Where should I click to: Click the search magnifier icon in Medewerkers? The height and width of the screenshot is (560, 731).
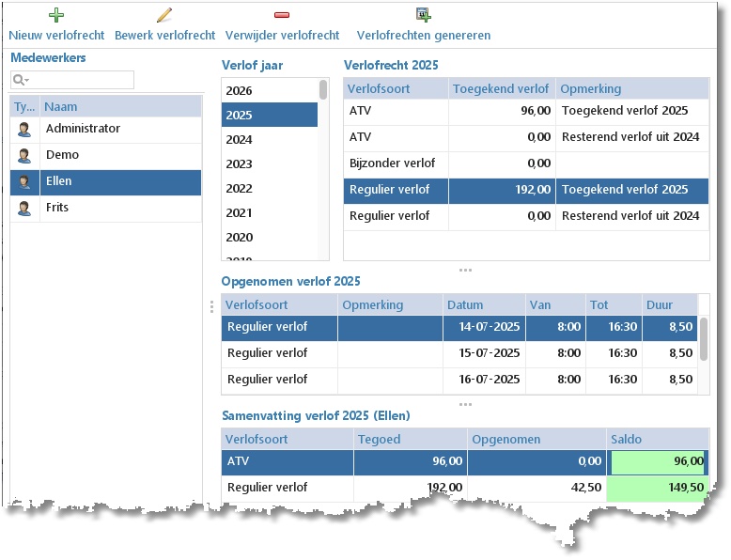21,80
